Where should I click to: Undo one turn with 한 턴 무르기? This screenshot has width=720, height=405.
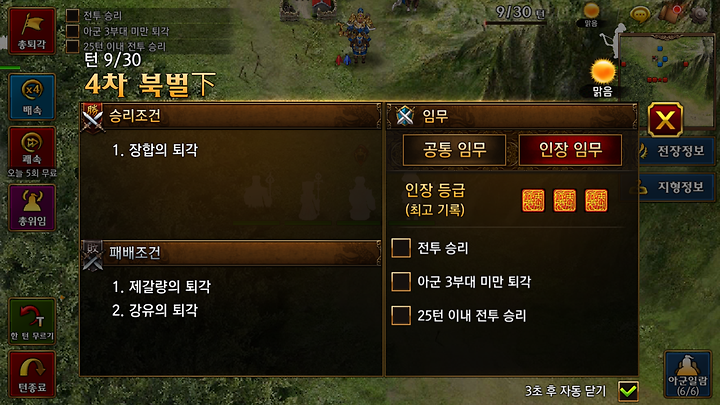point(32,321)
